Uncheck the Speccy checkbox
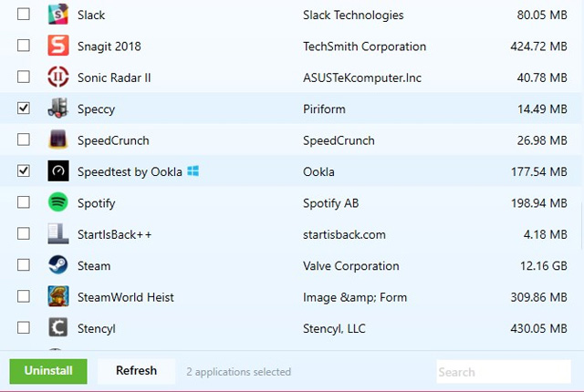This screenshot has width=584, height=392. [24, 108]
